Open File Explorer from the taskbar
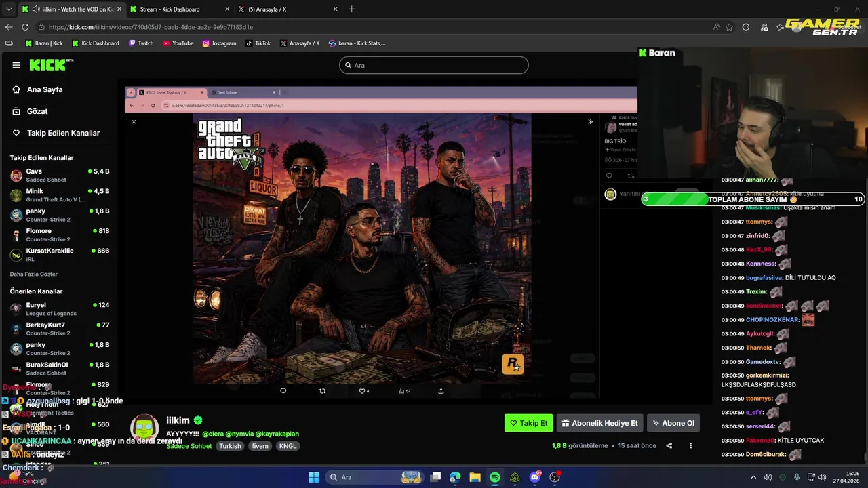868x488 pixels. point(475,477)
